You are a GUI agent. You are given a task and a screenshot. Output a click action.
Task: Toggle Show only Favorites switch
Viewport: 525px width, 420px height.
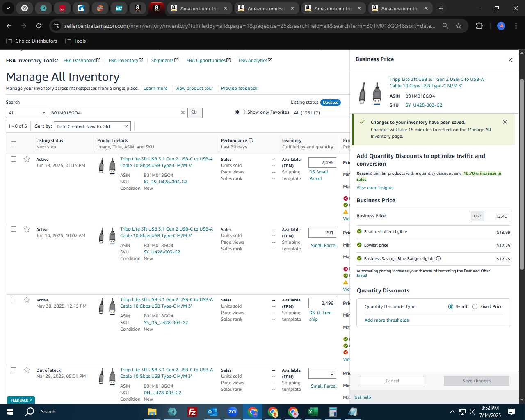point(240,112)
